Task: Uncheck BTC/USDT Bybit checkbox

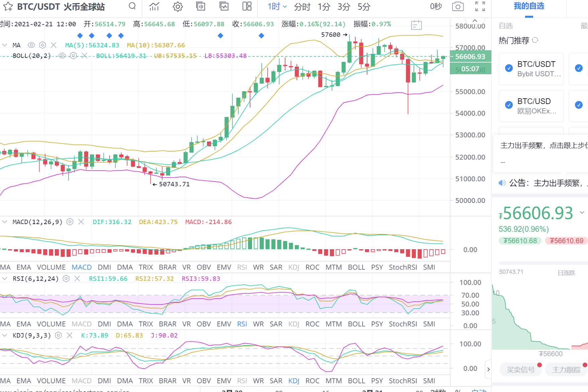Action: tap(509, 68)
